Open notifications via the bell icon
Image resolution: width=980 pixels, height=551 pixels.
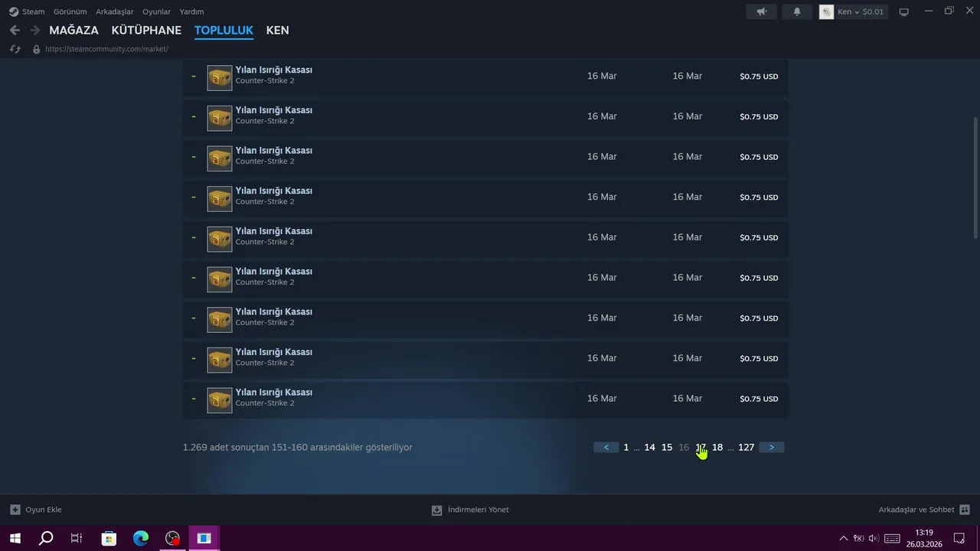click(797, 11)
